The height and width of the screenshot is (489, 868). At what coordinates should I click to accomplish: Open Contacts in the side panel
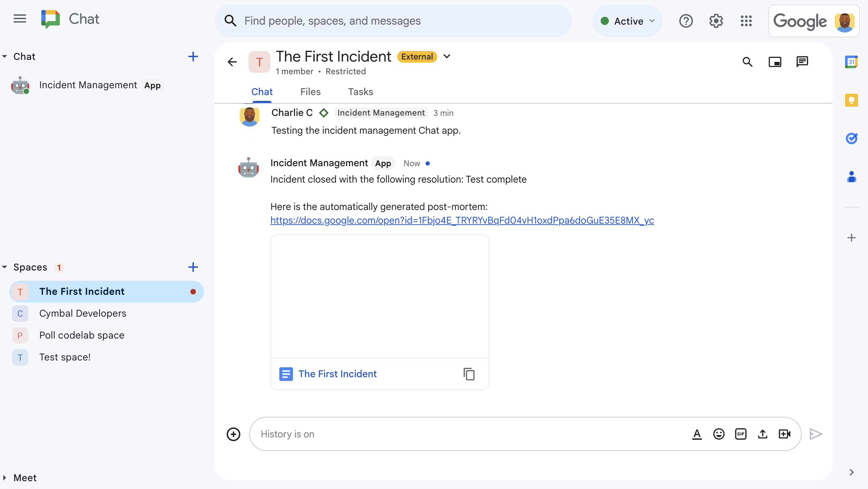click(852, 177)
